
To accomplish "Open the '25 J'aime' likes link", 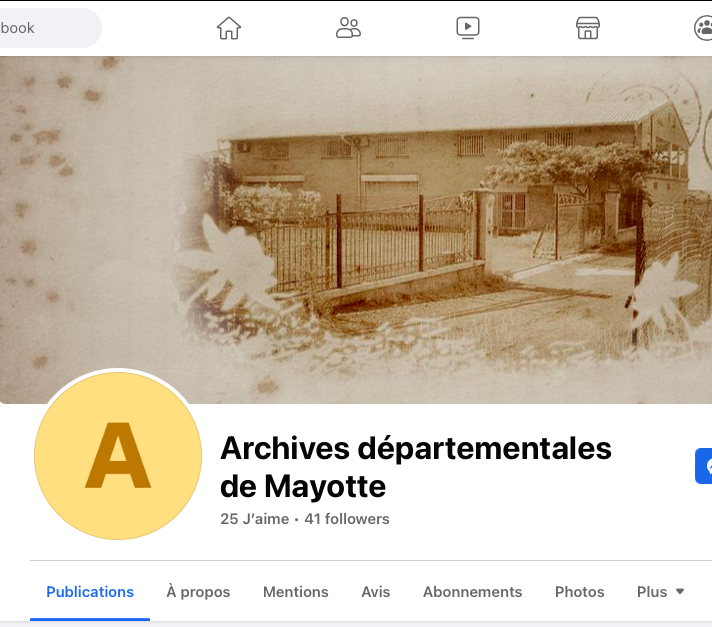I will (x=254, y=519).
